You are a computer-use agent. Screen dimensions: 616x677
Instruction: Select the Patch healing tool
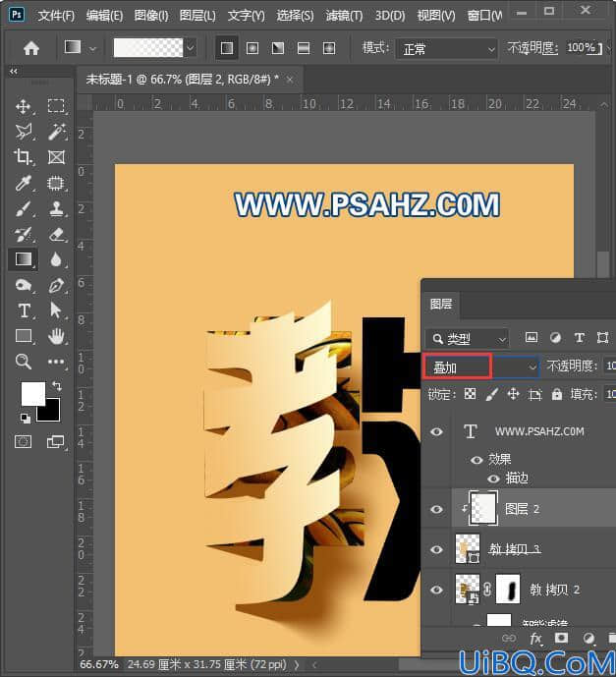(x=56, y=183)
